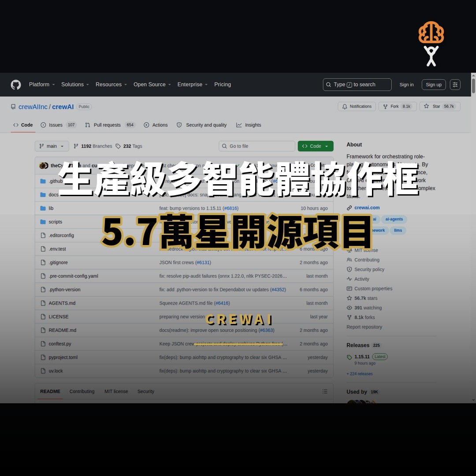This screenshot has height=476, width=476.
Task: Click the file icon beside LICENSE
Action: tap(43, 316)
